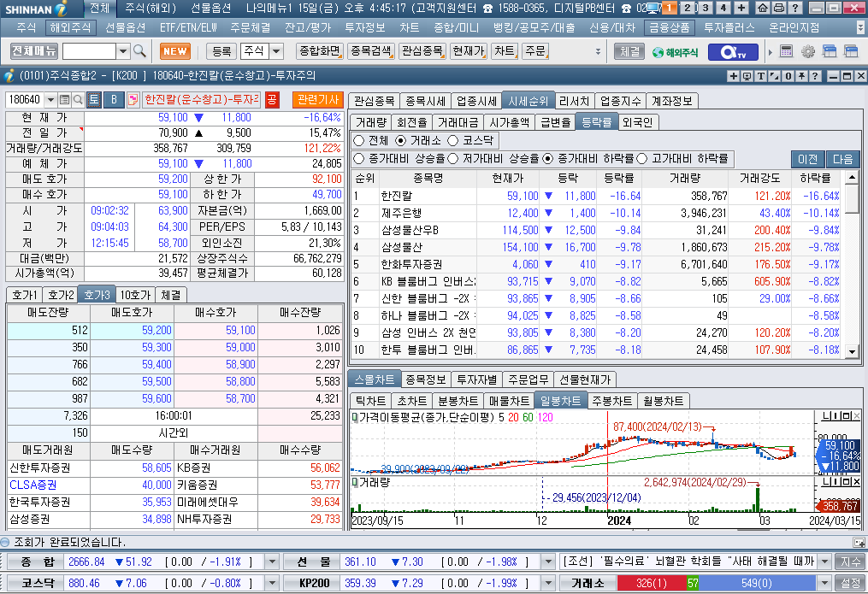Open the 주식 type dropdown in toolbar
The height and width of the screenshot is (594, 868).
point(276,51)
